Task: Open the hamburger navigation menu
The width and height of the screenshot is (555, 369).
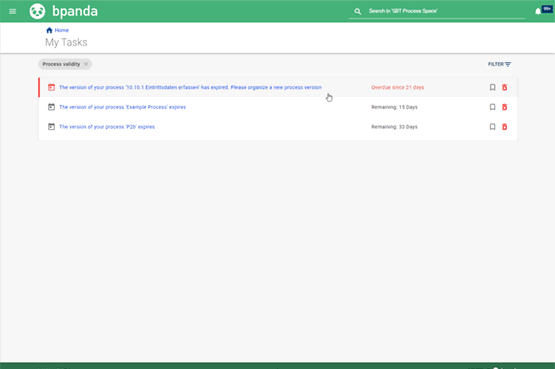Action: pyautogui.click(x=12, y=11)
